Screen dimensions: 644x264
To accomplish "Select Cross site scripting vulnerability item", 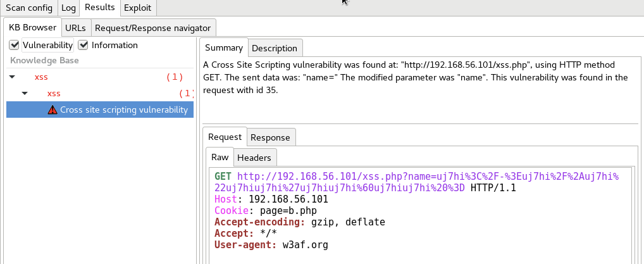I will point(124,110).
